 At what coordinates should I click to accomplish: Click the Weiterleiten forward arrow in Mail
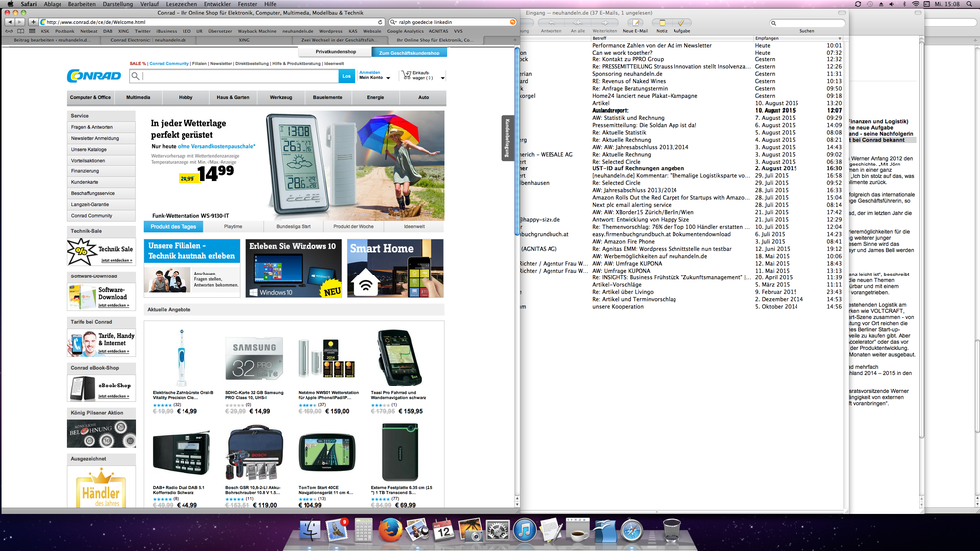tap(604, 23)
